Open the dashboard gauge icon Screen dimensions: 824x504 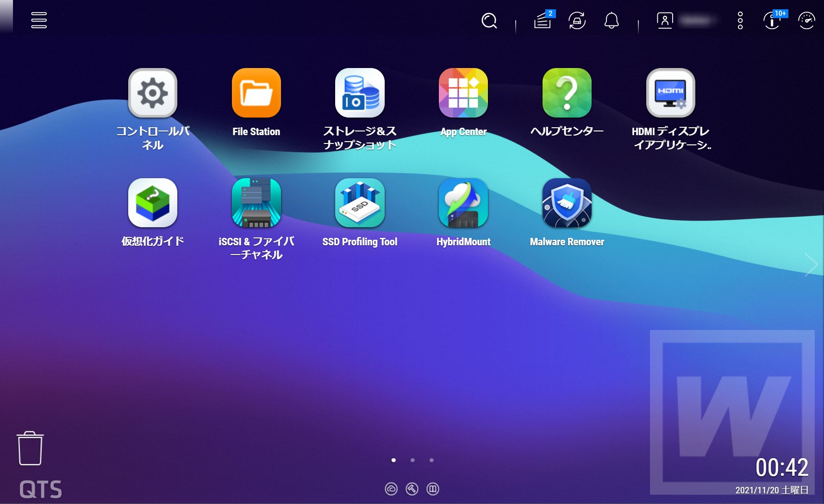806,20
